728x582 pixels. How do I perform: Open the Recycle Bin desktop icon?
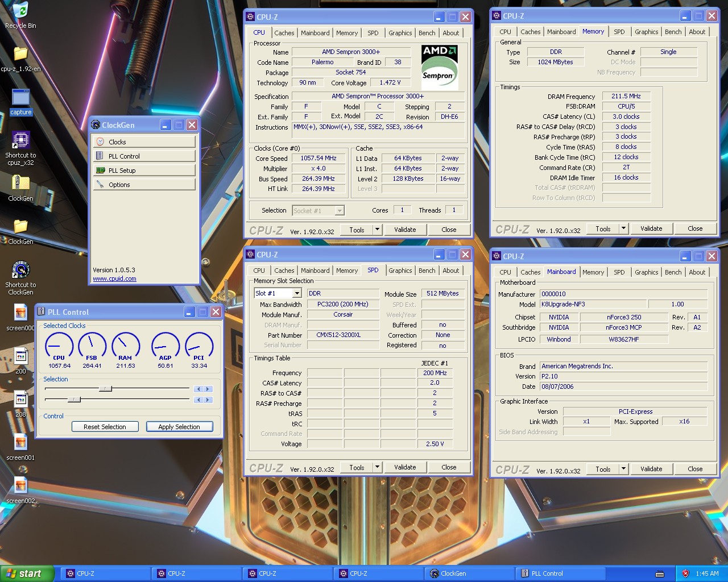click(20, 10)
